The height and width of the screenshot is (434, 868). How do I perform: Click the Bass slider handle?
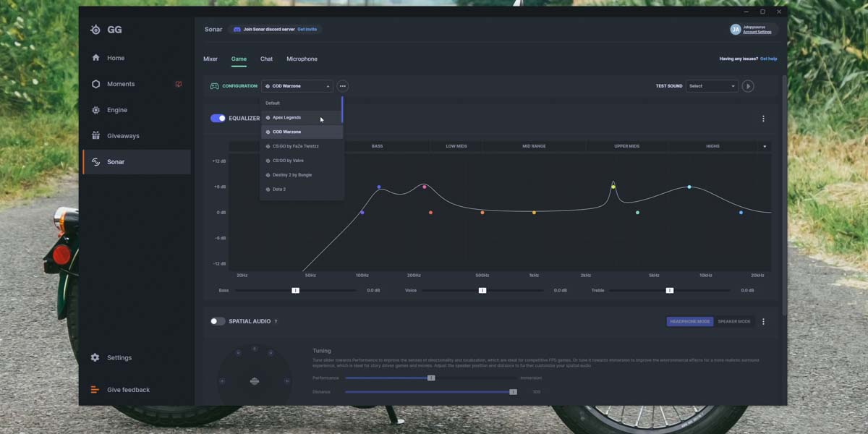click(295, 290)
